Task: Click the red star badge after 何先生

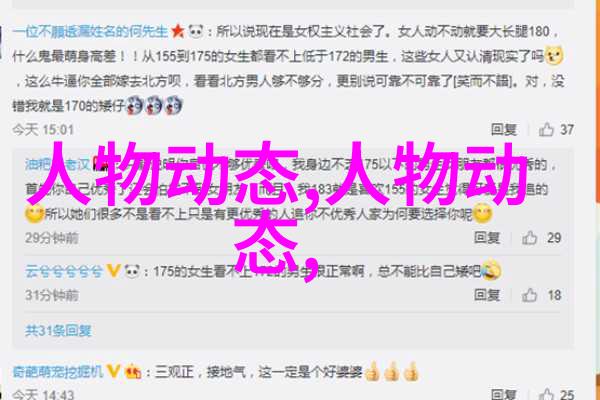Action: [x=178, y=31]
